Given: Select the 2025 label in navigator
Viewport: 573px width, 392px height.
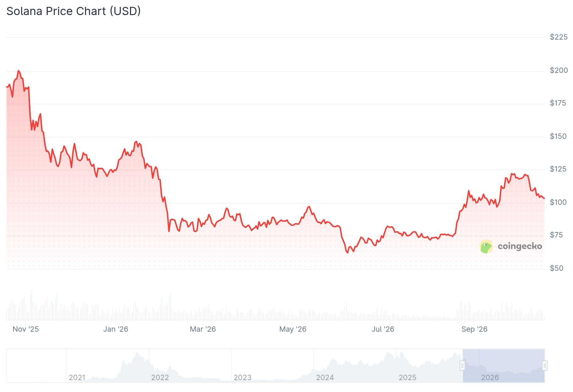Looking at the screenshot, I should coord(407,378).
